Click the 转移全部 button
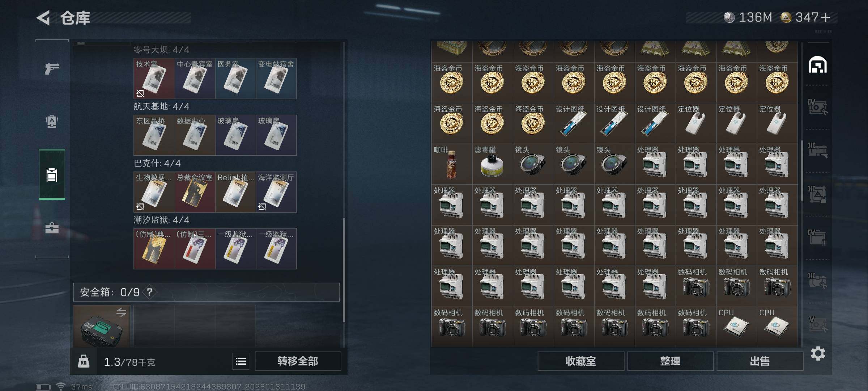Image resolution: width=868 pixels, height=391 pixels. (x=298, y=361)
